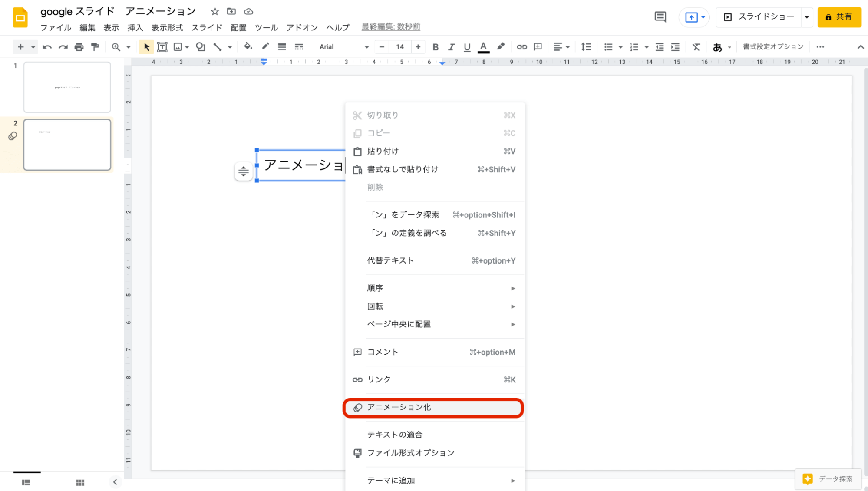Open the new slide dropdown arrow

(x=33, y=47)
